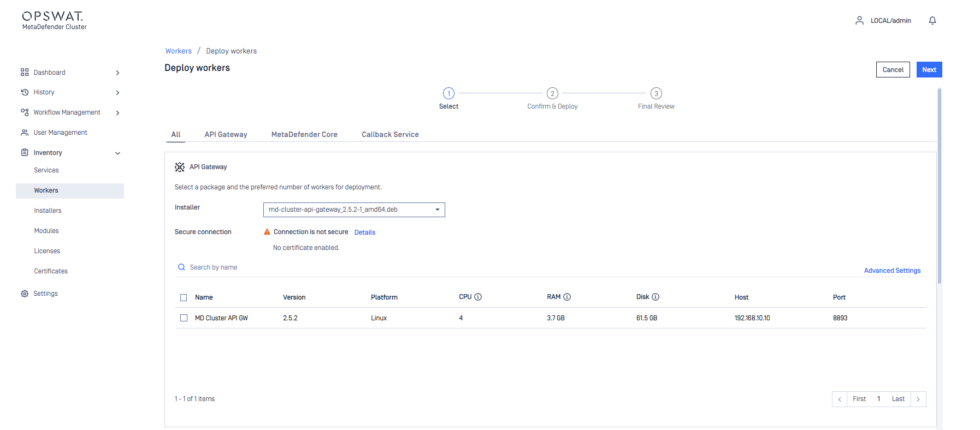This screenshot has height=430, width=980.
Task: Click the user account profile icon
Action: click(859, 21)
